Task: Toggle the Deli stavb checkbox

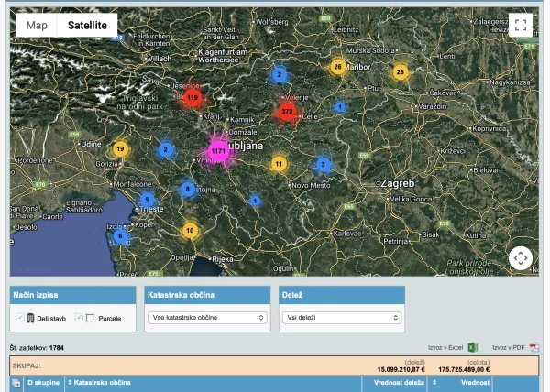Action: pyautogui.click(x=20, y=318)
